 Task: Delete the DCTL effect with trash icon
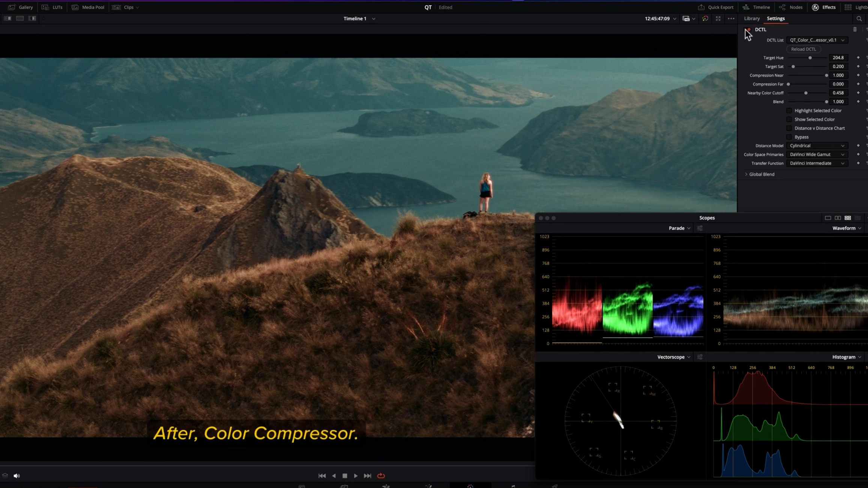click(855, 29)
